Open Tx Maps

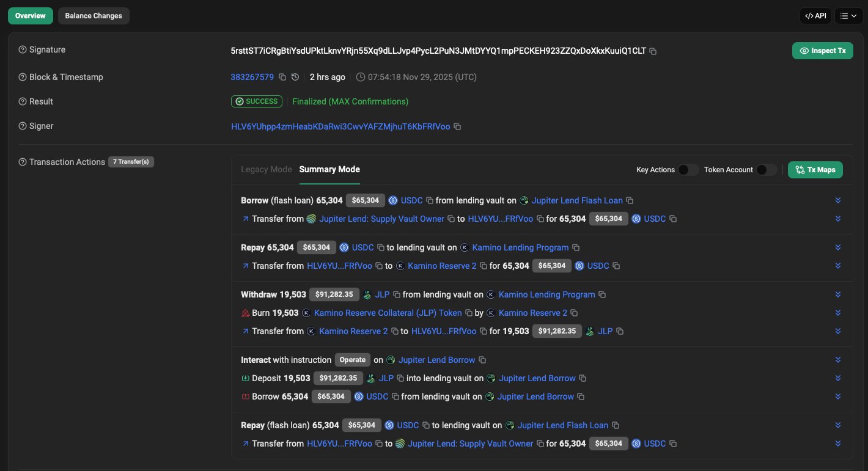point(815,170)
